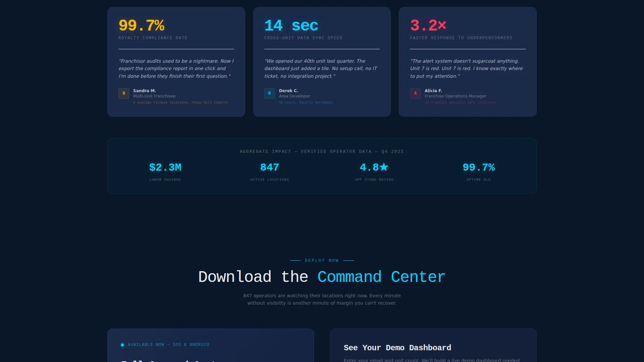Screen dimensions: 644x362
Task: Click the name Derek C.
Action: point(288,91)
